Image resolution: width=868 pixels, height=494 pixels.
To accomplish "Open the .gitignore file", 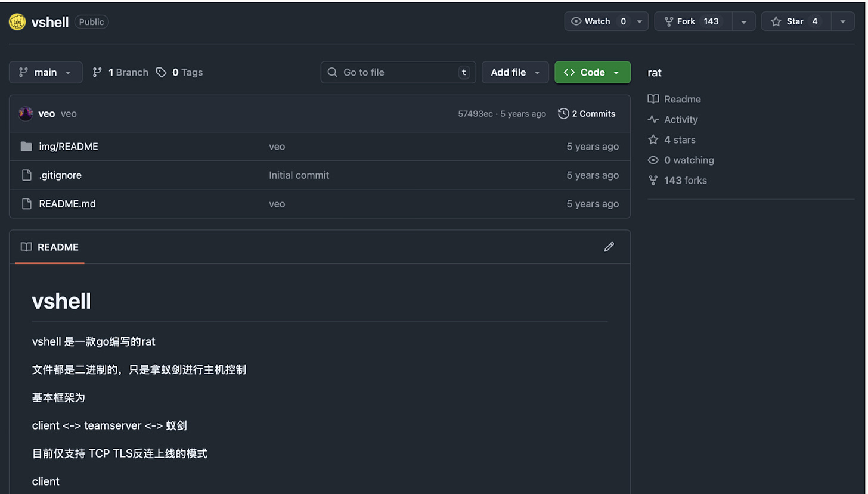I will 60,175.
